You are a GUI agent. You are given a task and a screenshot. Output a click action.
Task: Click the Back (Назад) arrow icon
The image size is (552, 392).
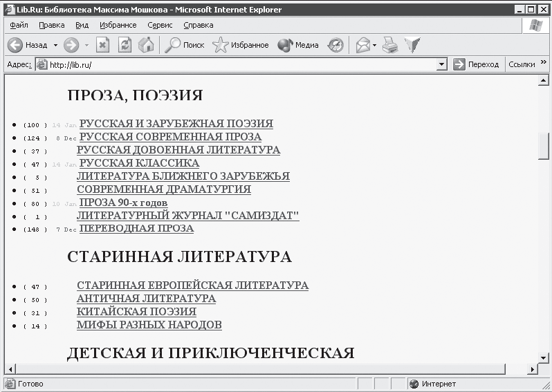pos(15,45)
